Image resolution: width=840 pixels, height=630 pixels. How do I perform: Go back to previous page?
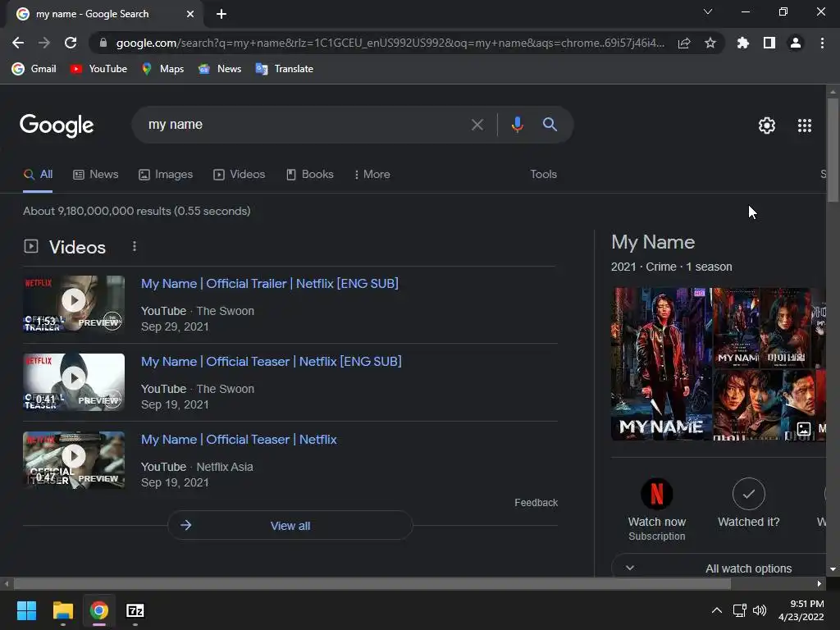[18, 43]
